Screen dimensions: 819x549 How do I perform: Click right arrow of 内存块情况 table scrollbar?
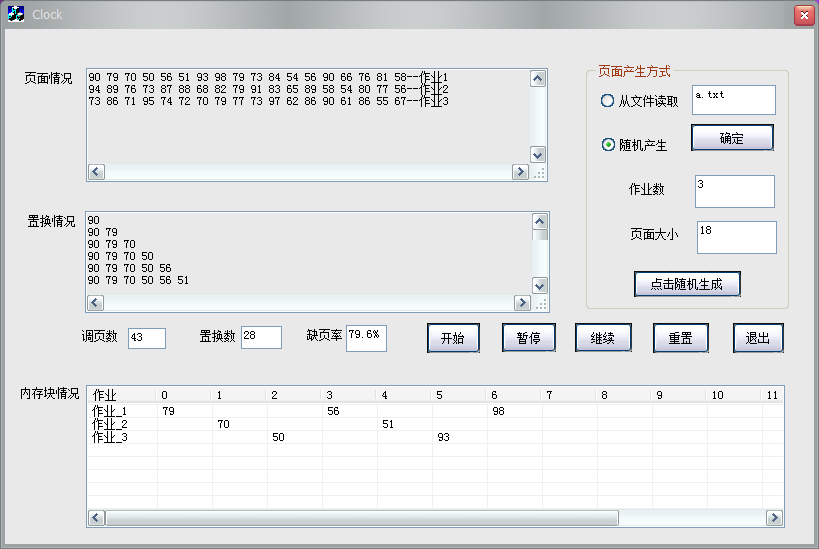(774, 518)
